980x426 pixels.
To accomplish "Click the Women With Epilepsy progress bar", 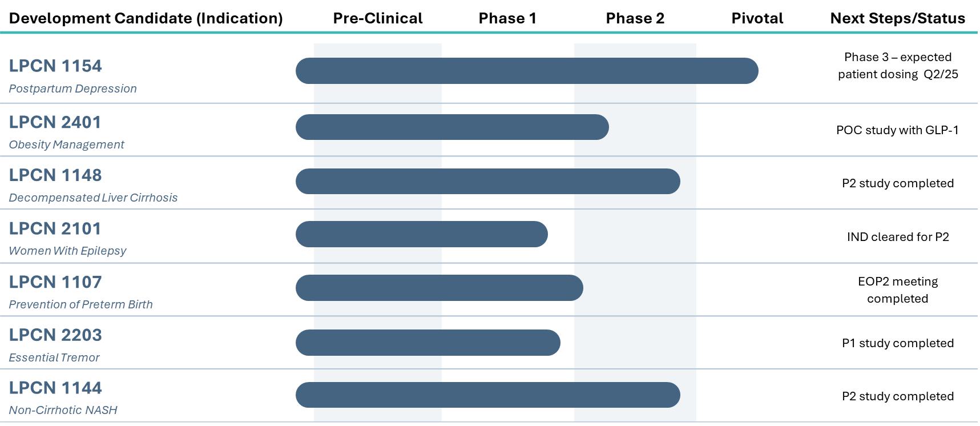I will pyautogui.click(x=421, y=234).
